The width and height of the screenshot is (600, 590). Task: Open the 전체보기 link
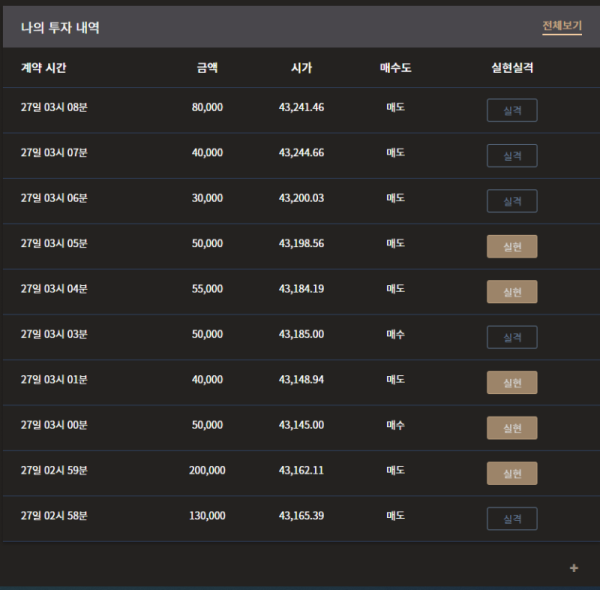(x=562, y=26)
